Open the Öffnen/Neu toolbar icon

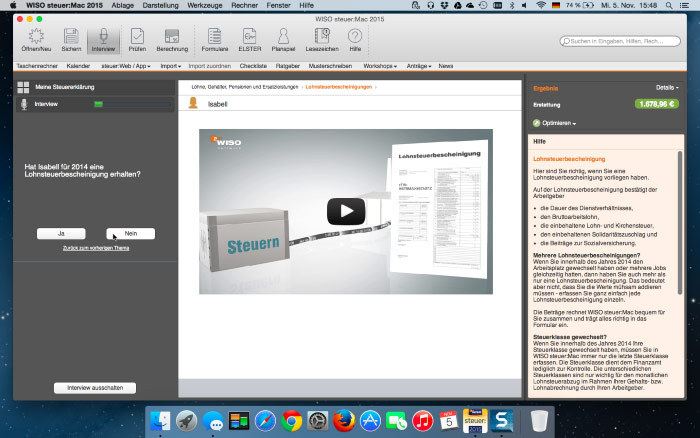(36, 40)
